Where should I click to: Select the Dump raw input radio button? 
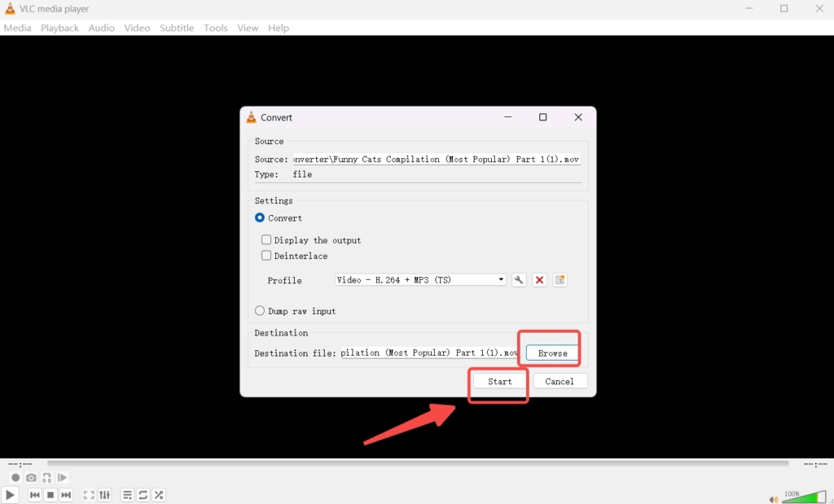pos(259,310)
